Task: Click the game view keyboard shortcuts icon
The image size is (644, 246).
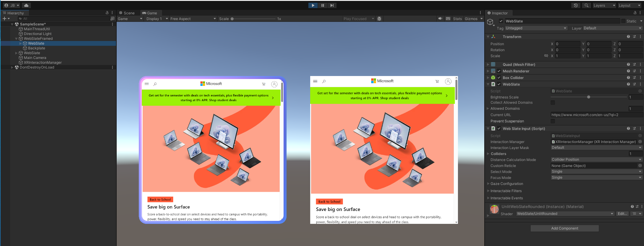Action: (x=448, y=19)
